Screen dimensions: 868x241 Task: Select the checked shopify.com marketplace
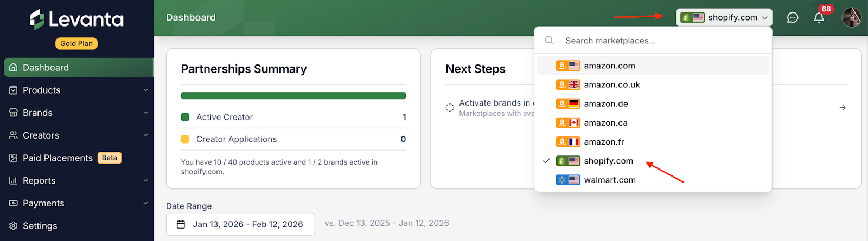point(608,161)
